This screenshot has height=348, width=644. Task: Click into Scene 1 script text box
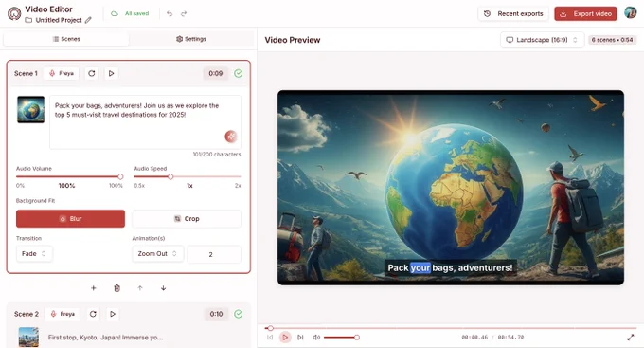pyautogui.click(x=146, y=122)
